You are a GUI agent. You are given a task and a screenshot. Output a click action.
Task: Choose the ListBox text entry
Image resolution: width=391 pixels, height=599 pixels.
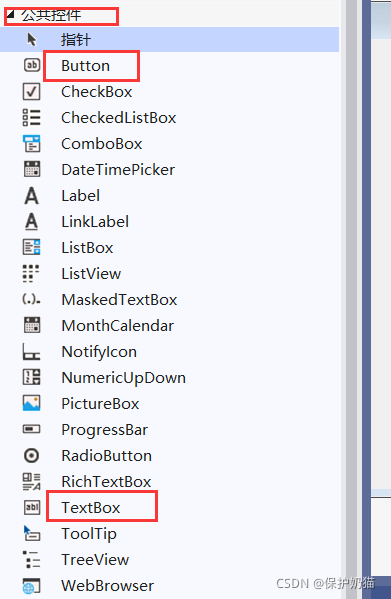point(87,248)
